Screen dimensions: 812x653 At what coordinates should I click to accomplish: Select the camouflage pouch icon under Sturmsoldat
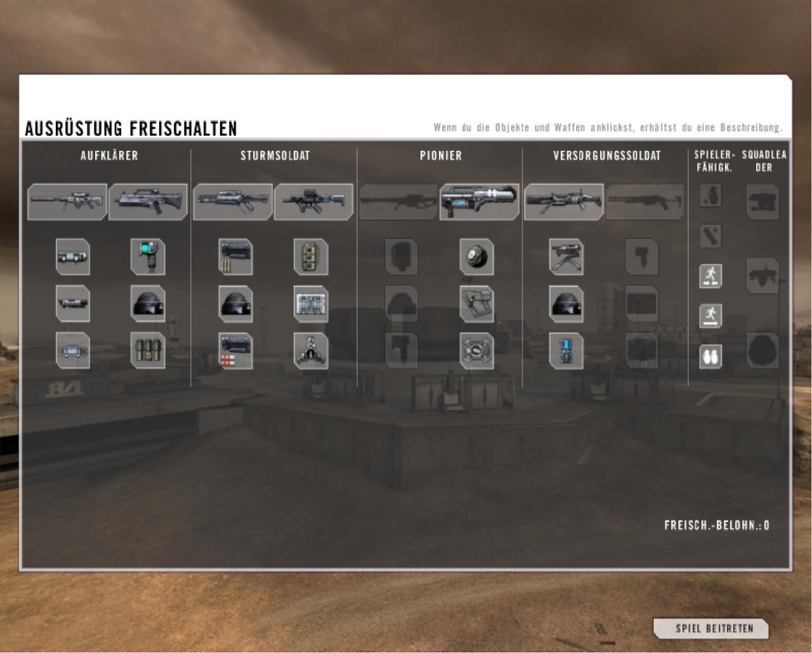311,257
